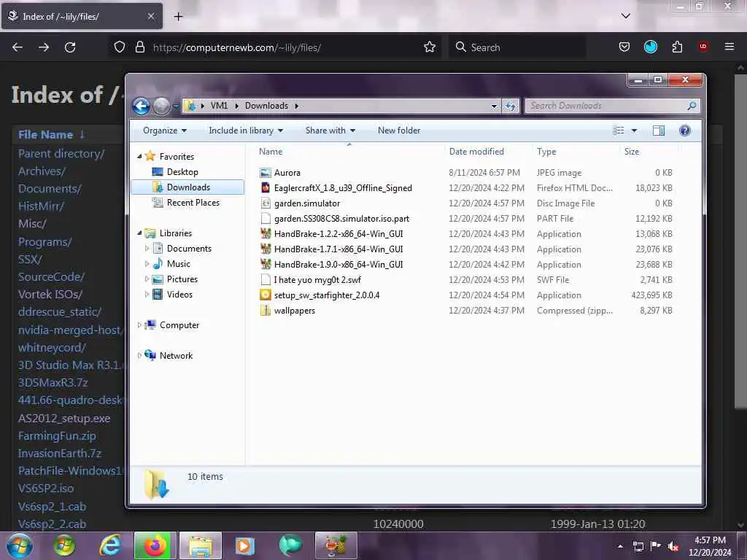This screenshot has height=560, width=747.
Task: Select Recent Places in Favorites
Action: (x=193, y=203)
